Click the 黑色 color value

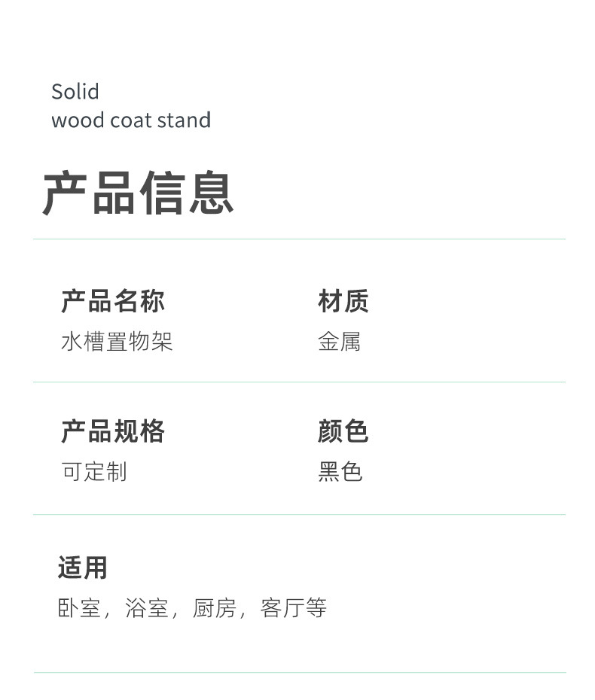coord(340,472)
